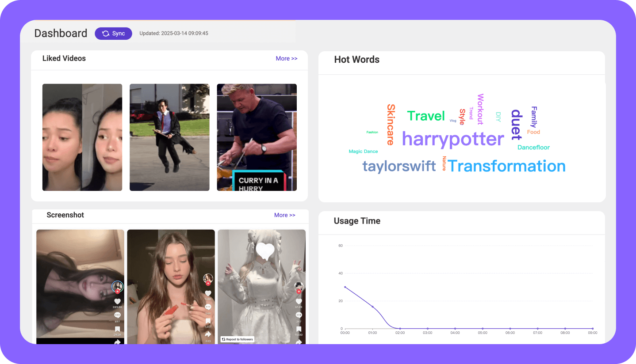Click profile avatar on lipstick-girl screenshot
This screenshot has height=364, width=636.
[x=208, y=278]
